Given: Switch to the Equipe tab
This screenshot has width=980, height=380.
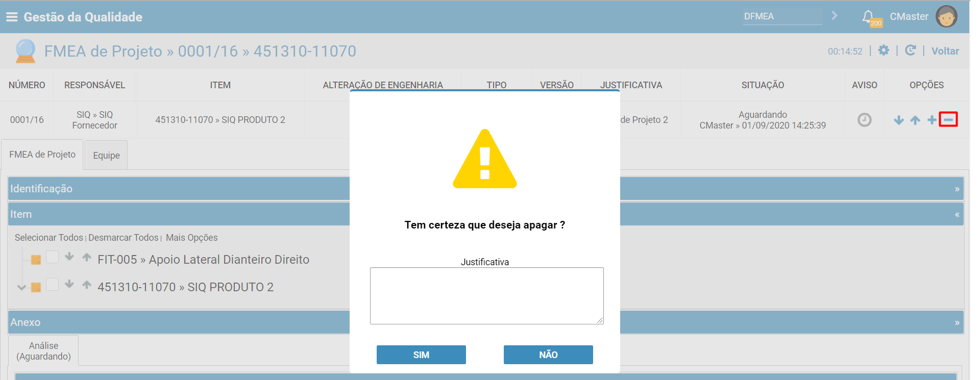Looking at the screenshot, I should click(x=106, y=156).
